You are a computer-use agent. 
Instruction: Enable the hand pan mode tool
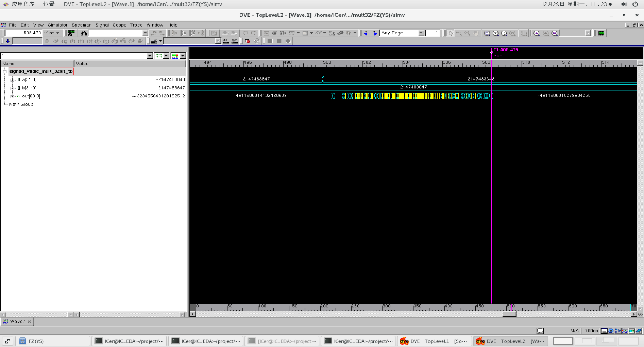coord(476,33)
